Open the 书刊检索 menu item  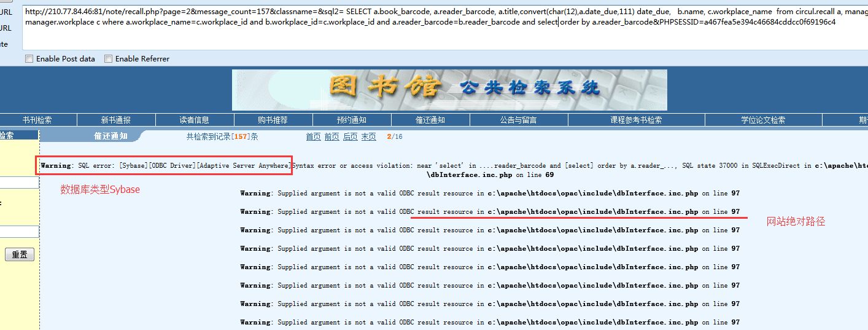37,120
